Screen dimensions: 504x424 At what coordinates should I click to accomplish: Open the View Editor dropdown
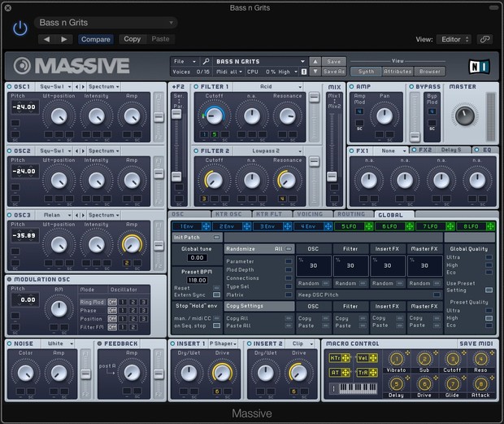pos(454,39)
